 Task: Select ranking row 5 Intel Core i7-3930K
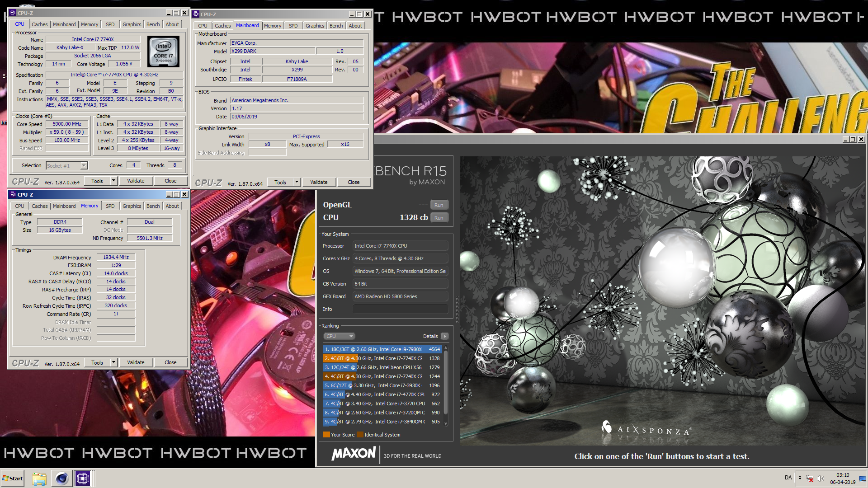[382, 385]
